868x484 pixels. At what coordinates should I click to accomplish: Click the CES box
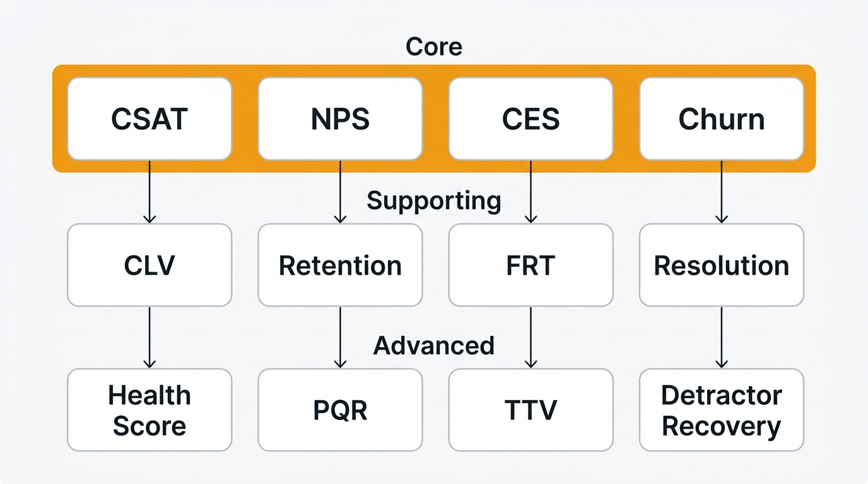pyautogui.click(x=531, y=119)
